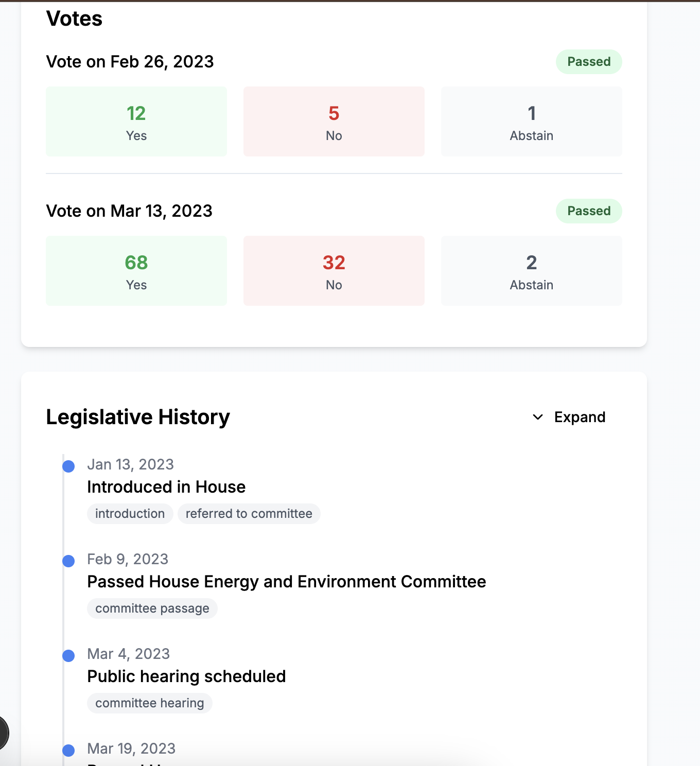Select the 'committee passage' tag
This screenshot has height=766, width=700.
[152, 608]
